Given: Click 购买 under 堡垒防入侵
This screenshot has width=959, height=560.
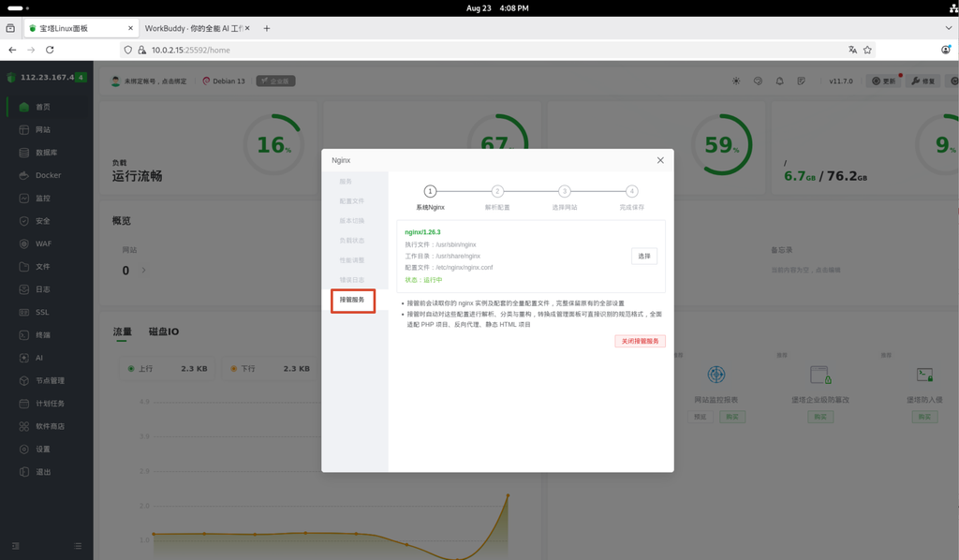Looking at the screenshot, I should click(x=924, y=417).
